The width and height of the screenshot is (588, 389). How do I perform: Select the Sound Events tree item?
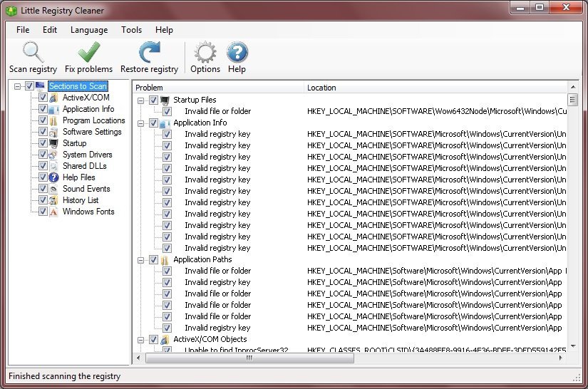86,189
